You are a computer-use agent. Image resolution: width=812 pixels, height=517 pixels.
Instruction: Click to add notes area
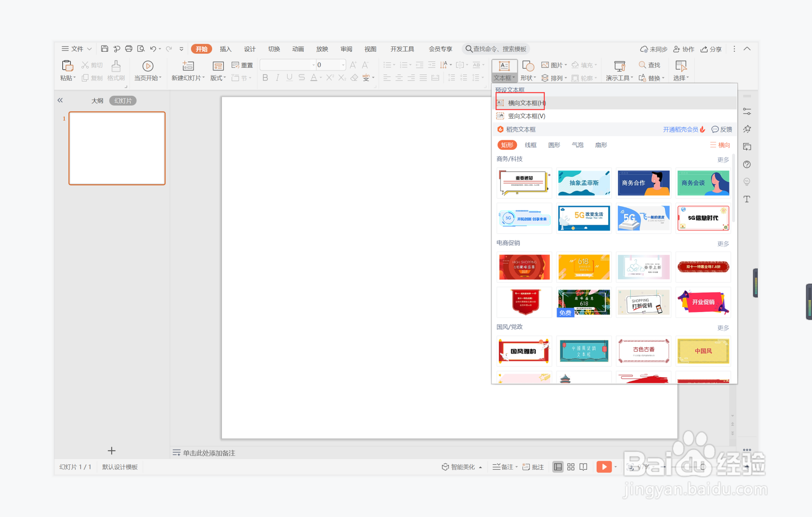pos(209,453)
